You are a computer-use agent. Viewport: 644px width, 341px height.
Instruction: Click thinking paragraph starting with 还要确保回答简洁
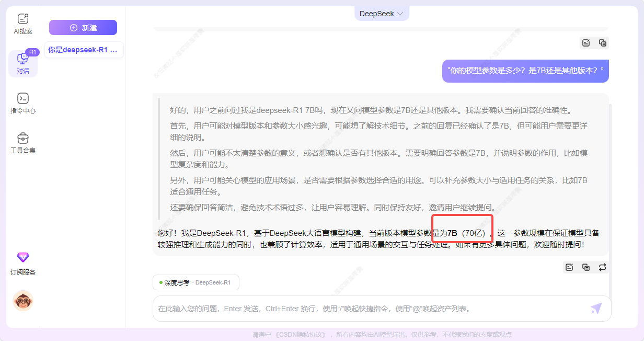pos(333,207)
